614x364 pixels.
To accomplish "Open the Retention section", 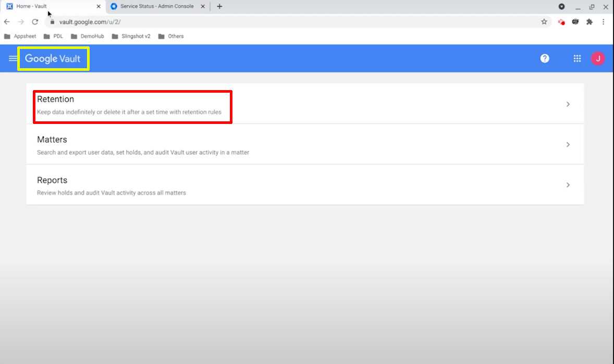I will tap(305, 104).
